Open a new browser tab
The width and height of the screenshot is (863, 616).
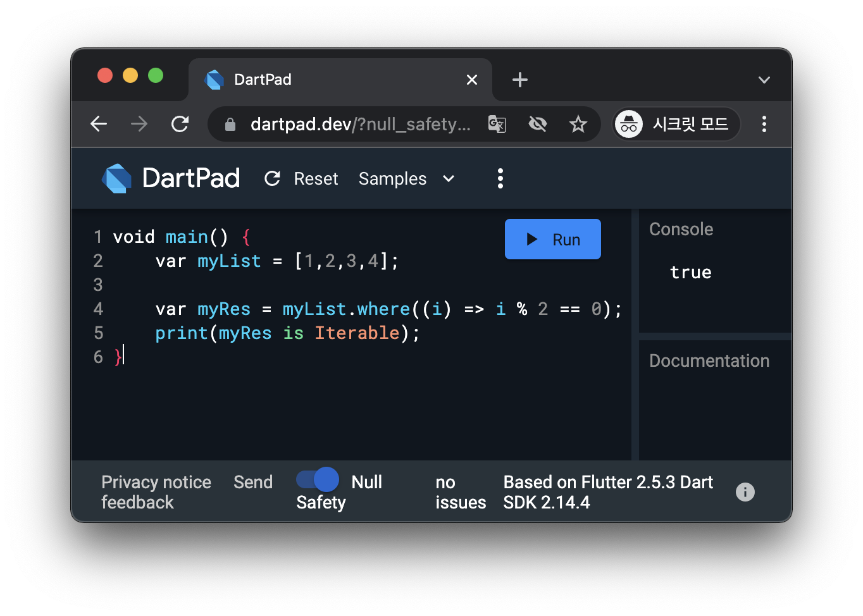coord(520,80)
